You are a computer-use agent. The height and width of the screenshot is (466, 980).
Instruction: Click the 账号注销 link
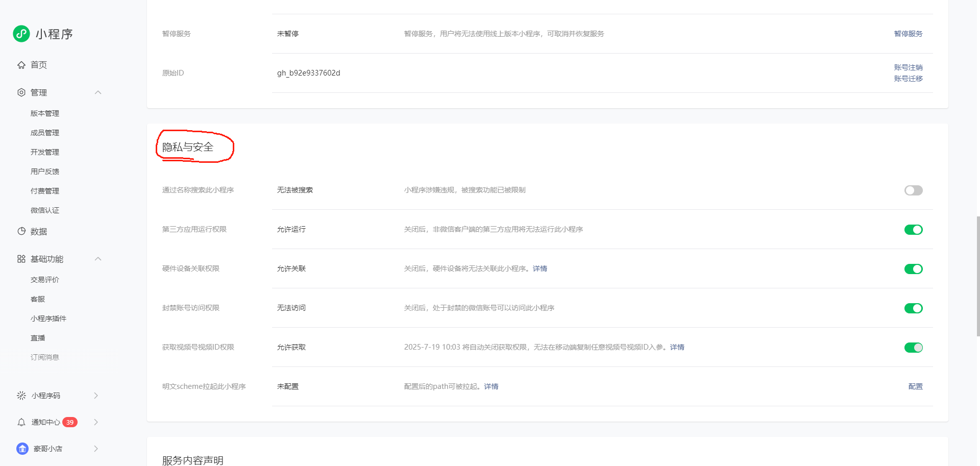(908, 67)
